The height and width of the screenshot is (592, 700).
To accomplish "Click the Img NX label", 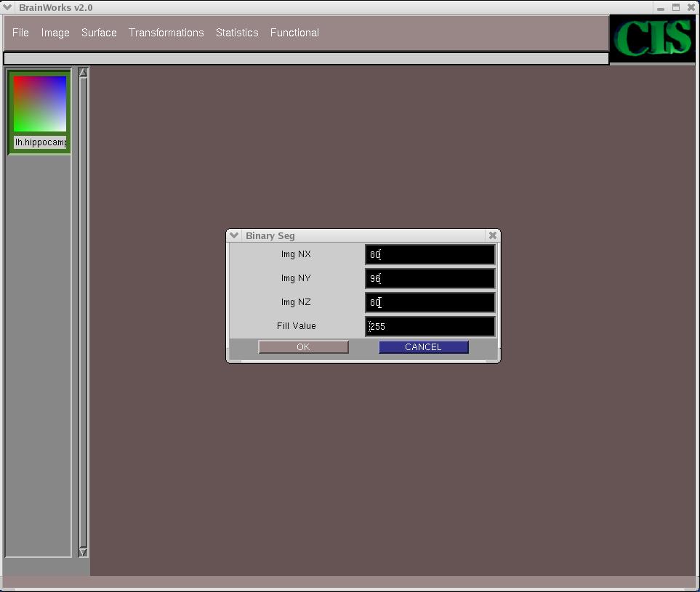I will pos(296,254).
